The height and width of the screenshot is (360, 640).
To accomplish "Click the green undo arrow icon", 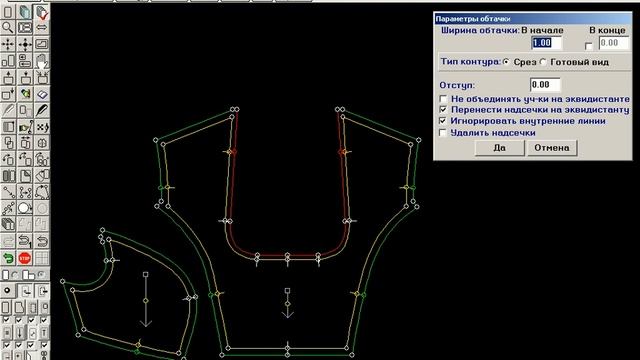I will point(8,258).
